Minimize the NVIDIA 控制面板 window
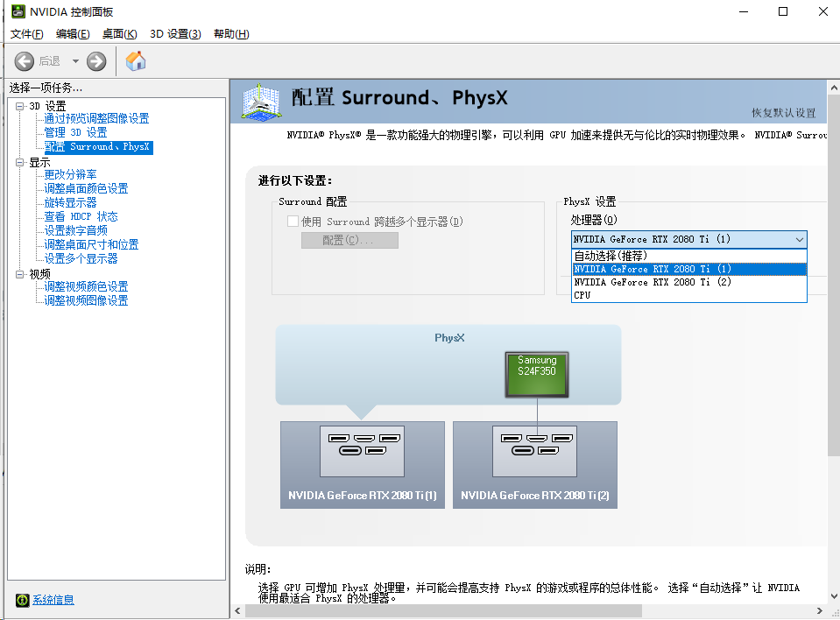 point(743,11)
